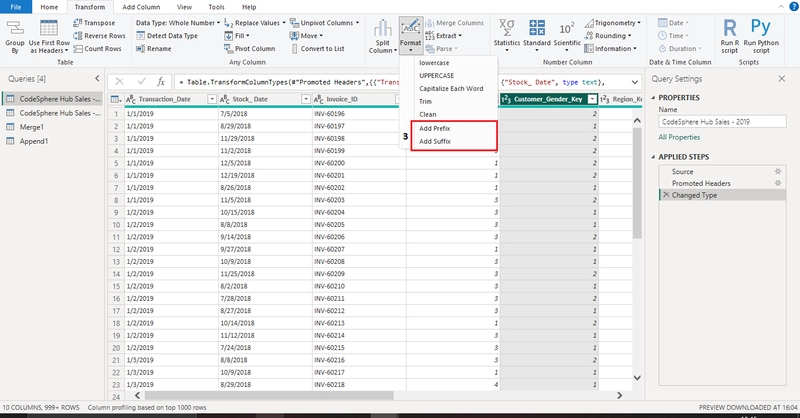Open the Rounding dropdown
This screenshot has height=418, width=800.
(608, 36)
